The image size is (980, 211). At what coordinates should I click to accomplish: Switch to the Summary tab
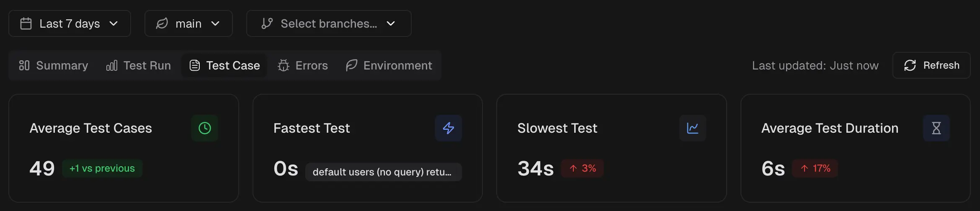point(54,66)
